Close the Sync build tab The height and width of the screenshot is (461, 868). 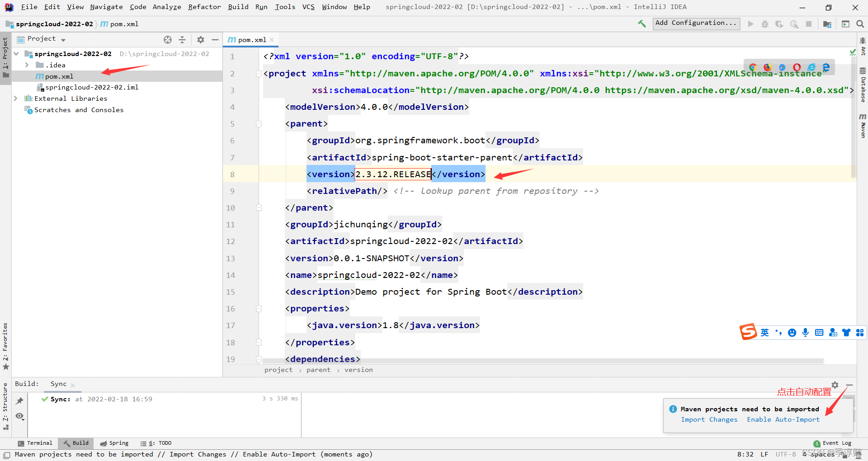click(x=73, y=386)
